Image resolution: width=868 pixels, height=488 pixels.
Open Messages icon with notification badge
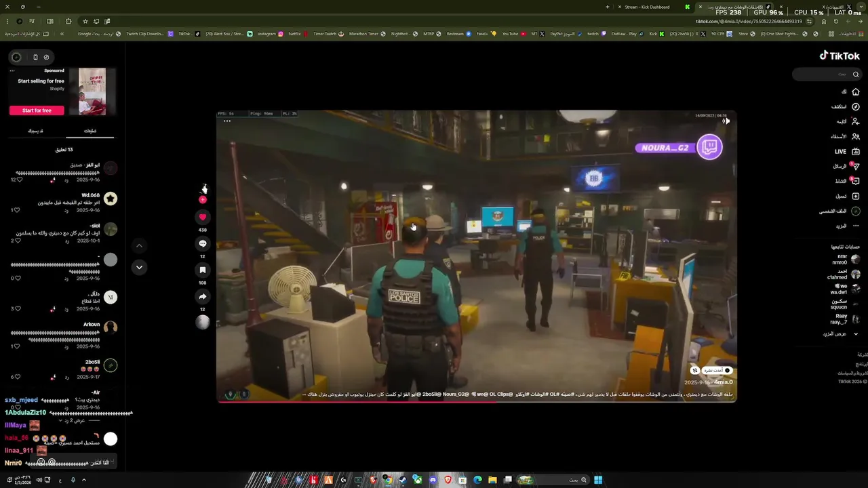[x=856, y=166]
